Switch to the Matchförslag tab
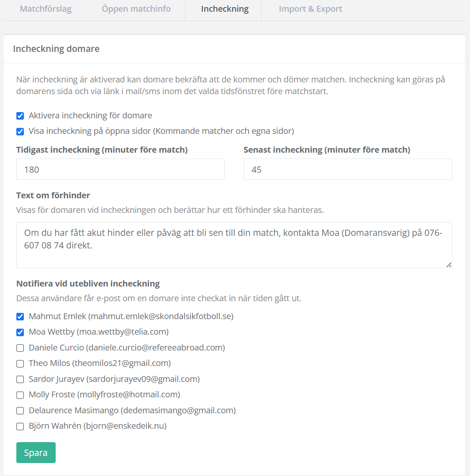This screenshot has height=476, width=470. [x=46, y=9]
